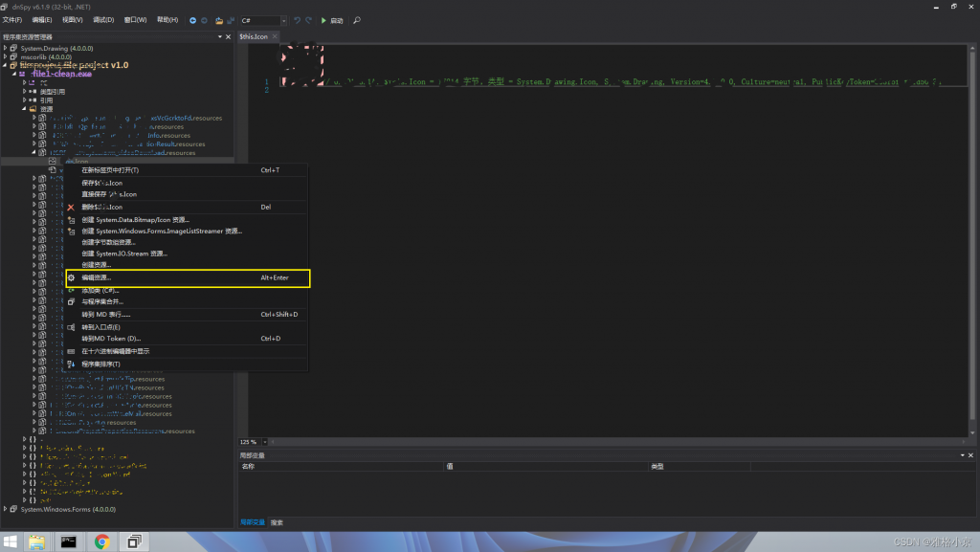Open the C# language dropdown

[283, 21]
